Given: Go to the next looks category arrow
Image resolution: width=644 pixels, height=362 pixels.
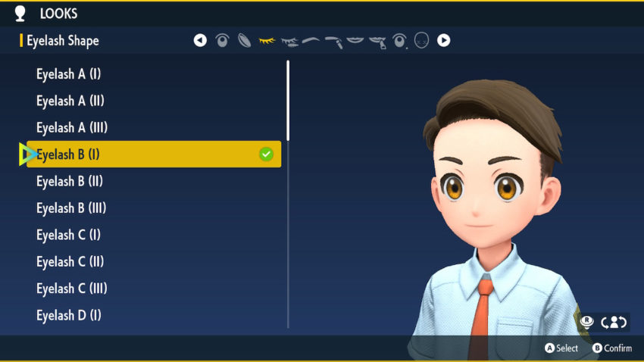Looking at the screenshot, I should [443, 40].
